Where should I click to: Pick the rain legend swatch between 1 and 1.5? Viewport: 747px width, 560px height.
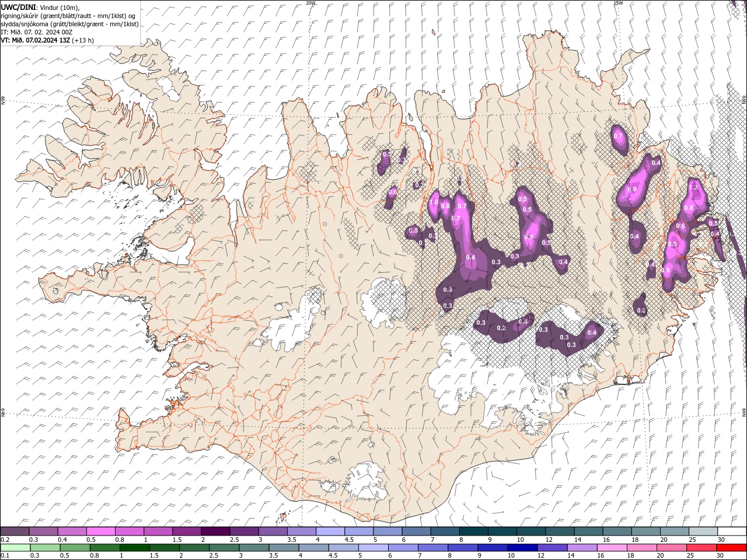tap(135, 548)
